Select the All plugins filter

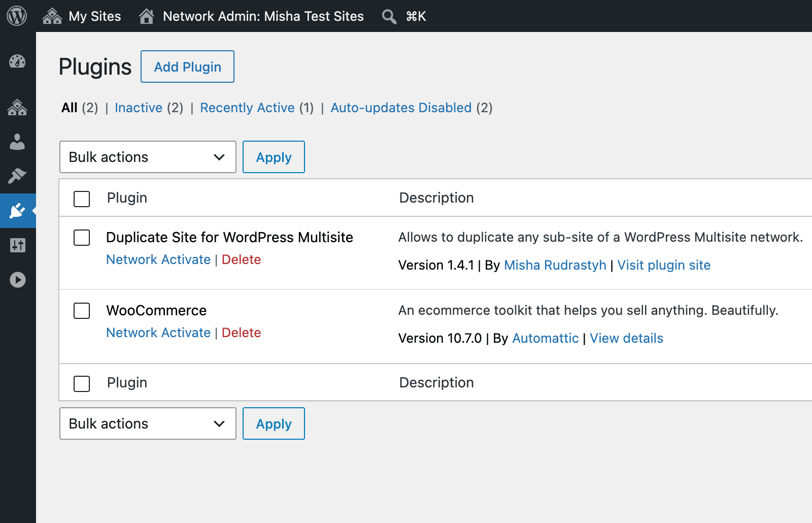click(70, 108)
